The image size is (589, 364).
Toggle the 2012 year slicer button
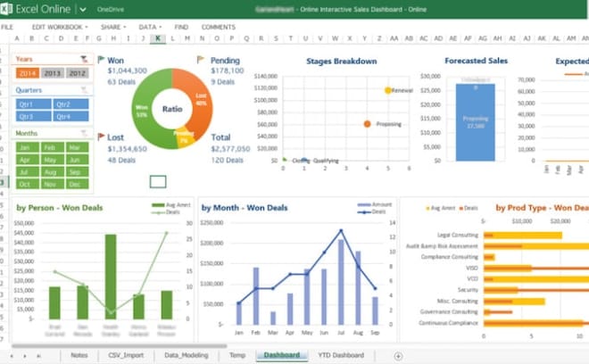click(78, 73)
